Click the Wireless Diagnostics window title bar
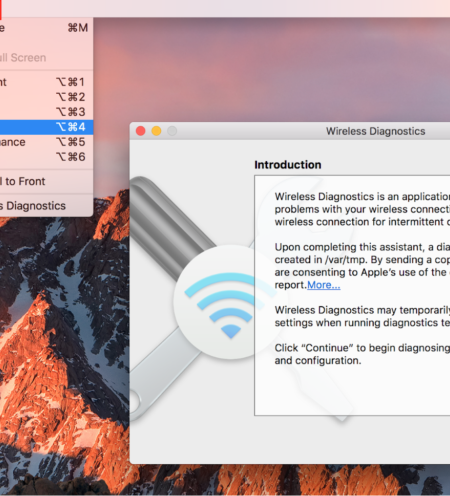Viewport: 450px width, 496px height. (376, 131)
